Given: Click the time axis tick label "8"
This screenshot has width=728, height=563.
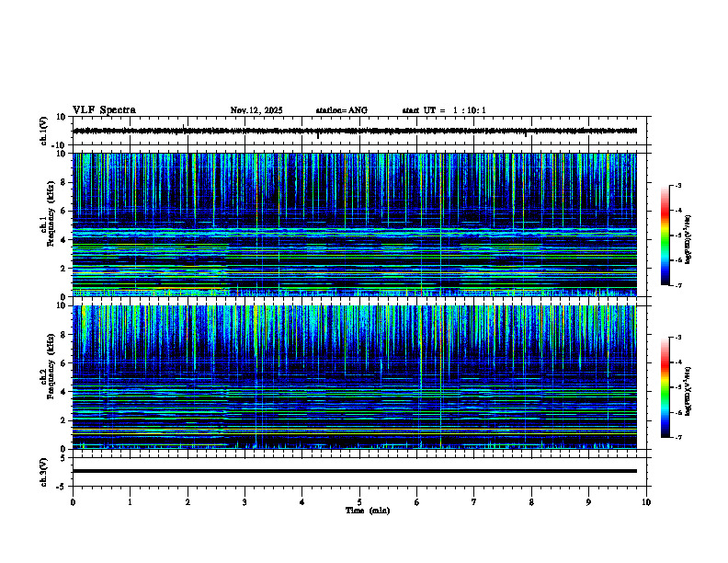Looking at the screenshot, I should 531,502.
